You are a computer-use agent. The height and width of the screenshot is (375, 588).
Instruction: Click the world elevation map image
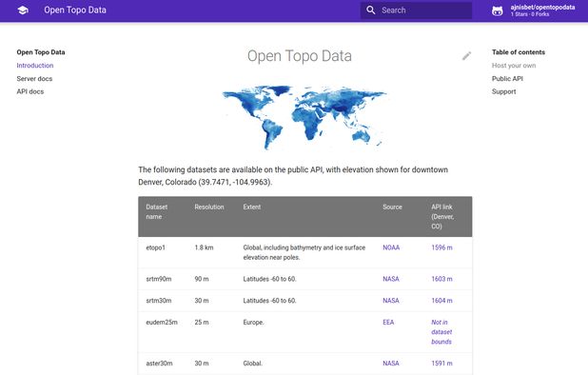(304, 117)
